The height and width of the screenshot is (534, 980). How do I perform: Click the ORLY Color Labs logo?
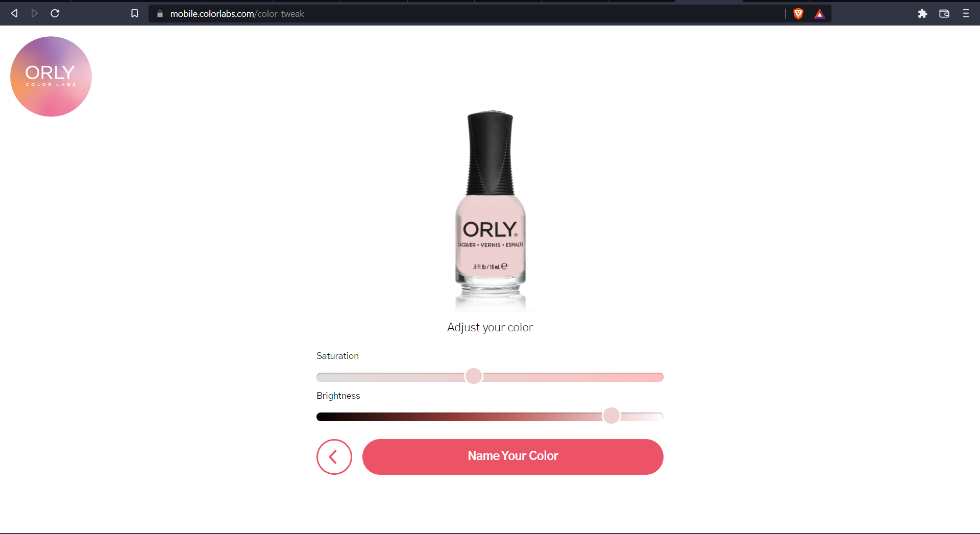51,77
